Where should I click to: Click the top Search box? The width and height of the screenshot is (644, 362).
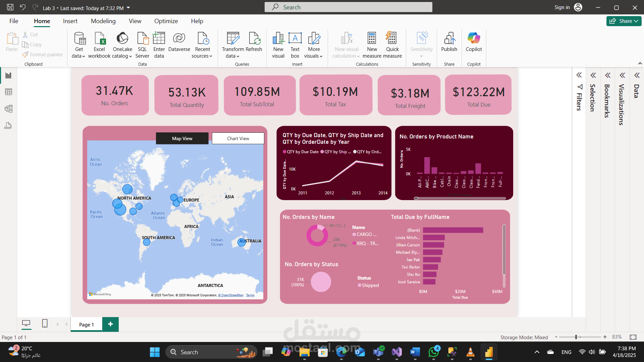(x=348, y=7)
